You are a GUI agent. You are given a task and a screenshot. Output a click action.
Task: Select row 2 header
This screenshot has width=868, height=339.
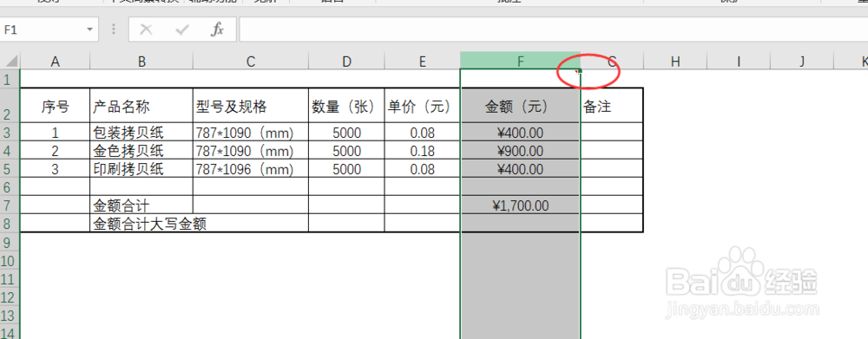[x=10, y=105]
